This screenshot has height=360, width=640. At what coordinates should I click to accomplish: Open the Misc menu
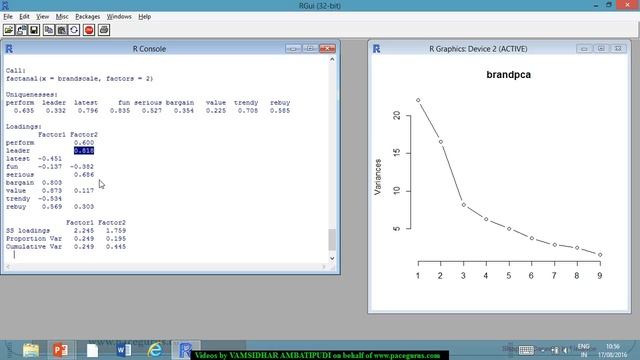coord(62,17)
